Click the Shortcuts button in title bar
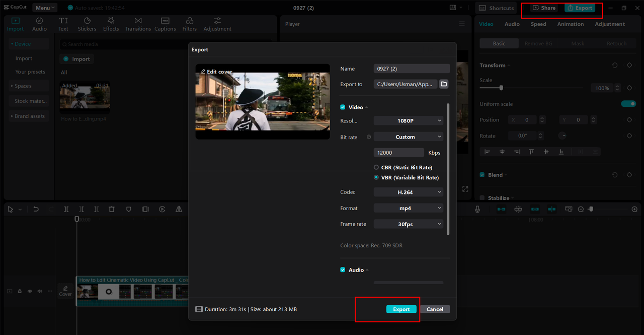Viewport: 644px width, 335px height. tap(497, 8)
